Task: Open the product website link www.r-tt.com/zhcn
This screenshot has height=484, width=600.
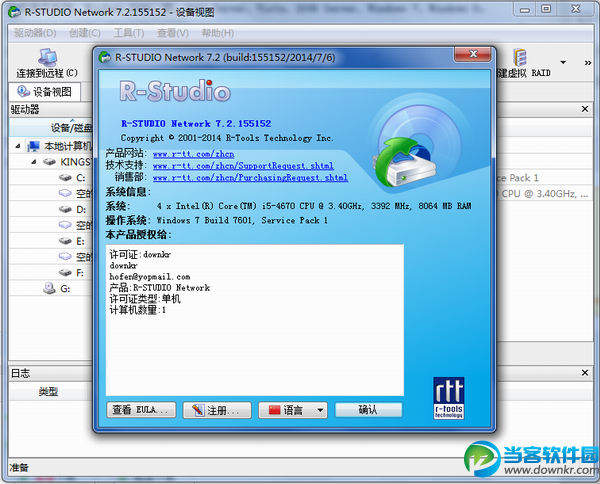Action: coord(193,154)
